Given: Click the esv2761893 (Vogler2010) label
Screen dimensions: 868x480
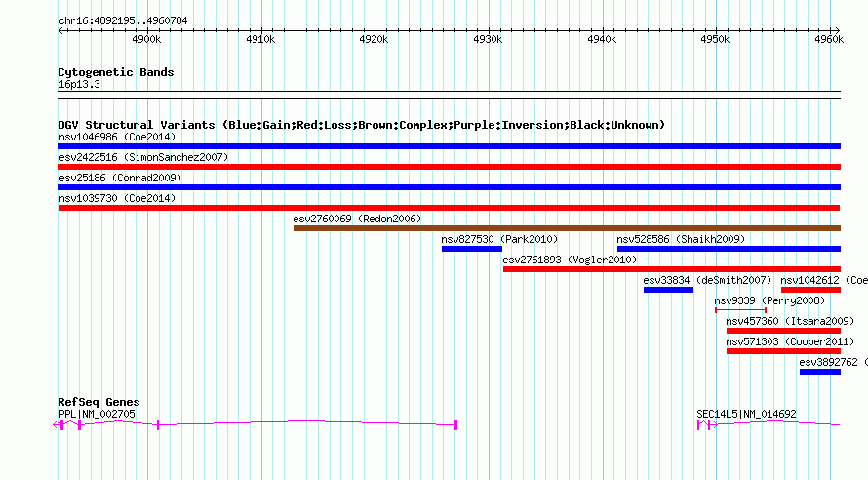Looking at the screenshot, I should tap(570, 260).
